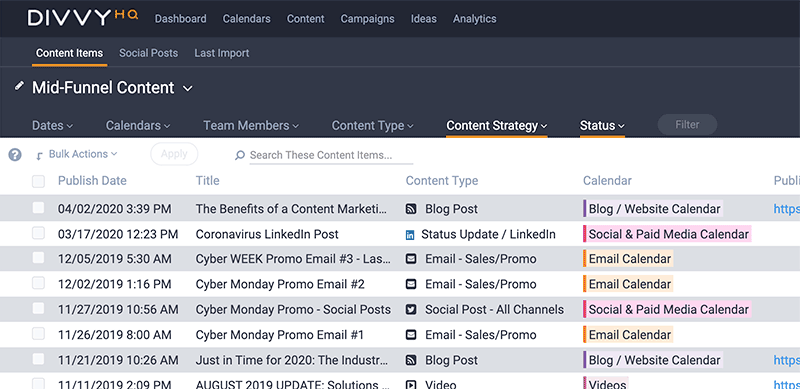Click Email Calendar tag in Cyber WEEK Promo row
800x389 pixels.
click(628, 258)
